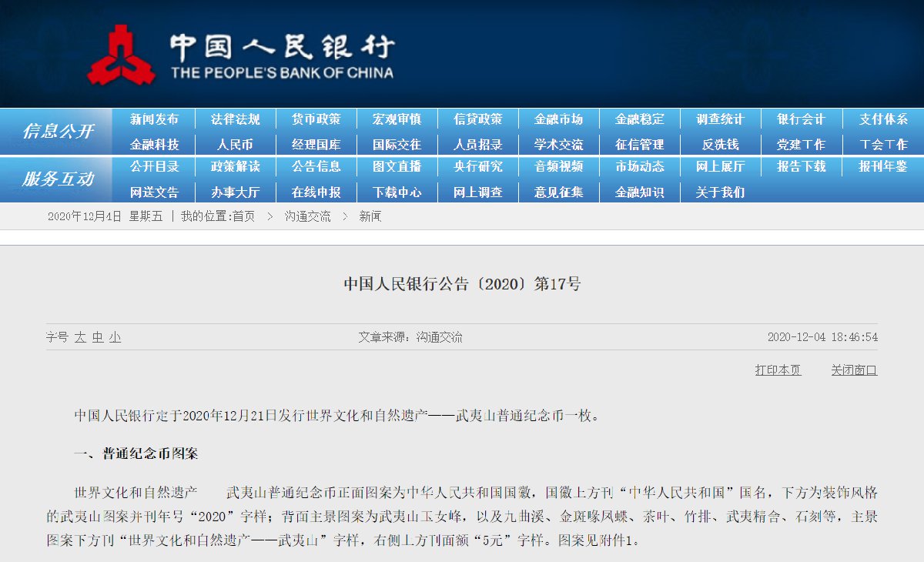
Task: Select 宏观审慎 in navigation
Action: coord(397,119)
